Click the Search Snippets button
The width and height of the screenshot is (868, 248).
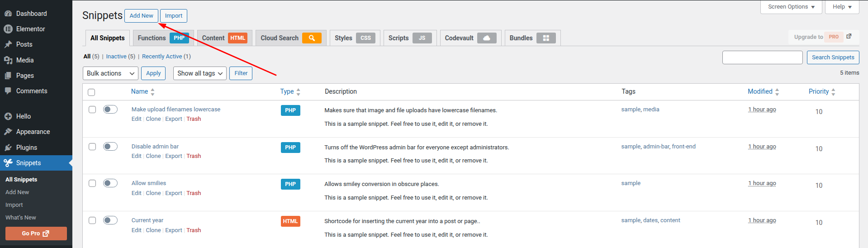point(833,57)
